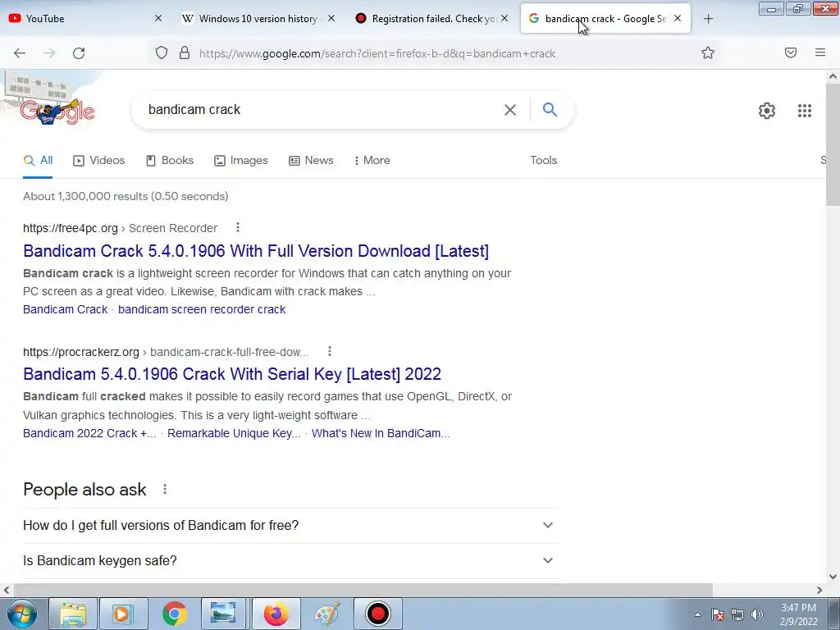840x630 pixels.
Task: Switch to Windows 10 version history tab
Action: (258, 18)
